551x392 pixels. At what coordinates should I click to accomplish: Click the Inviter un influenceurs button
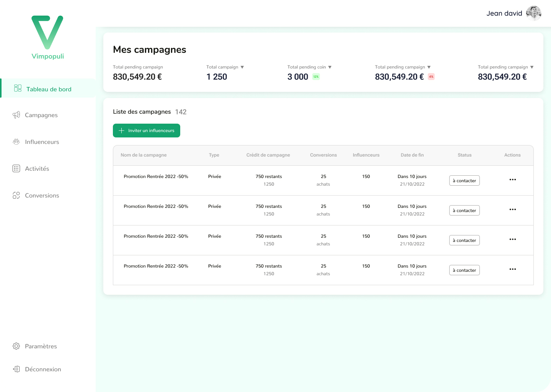pos(147,131)
